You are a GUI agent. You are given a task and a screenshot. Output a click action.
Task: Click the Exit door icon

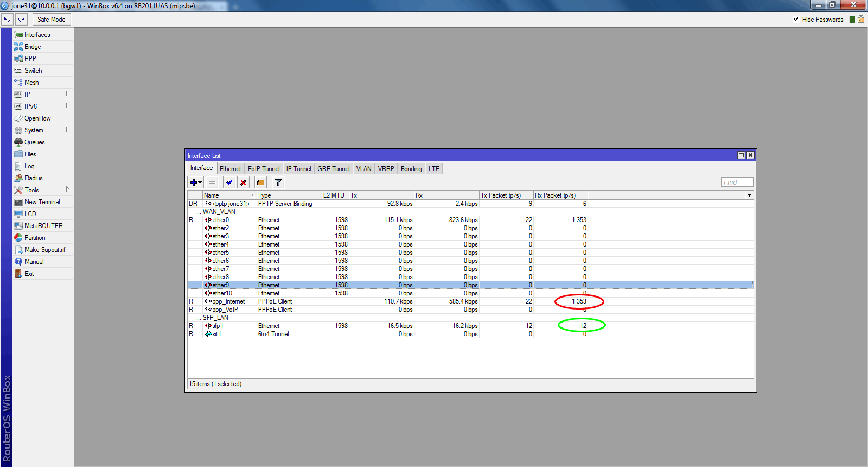[x=18, y=274]
